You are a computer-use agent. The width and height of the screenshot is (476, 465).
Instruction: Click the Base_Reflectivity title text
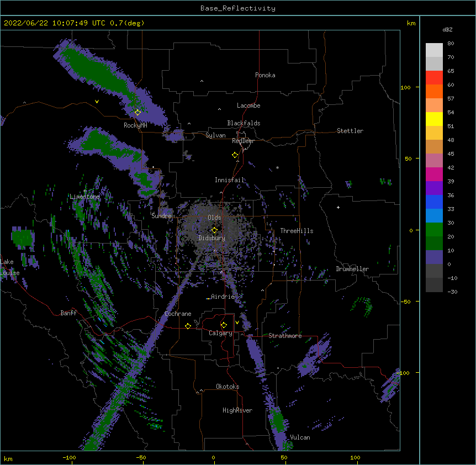[x=237, y=8]
